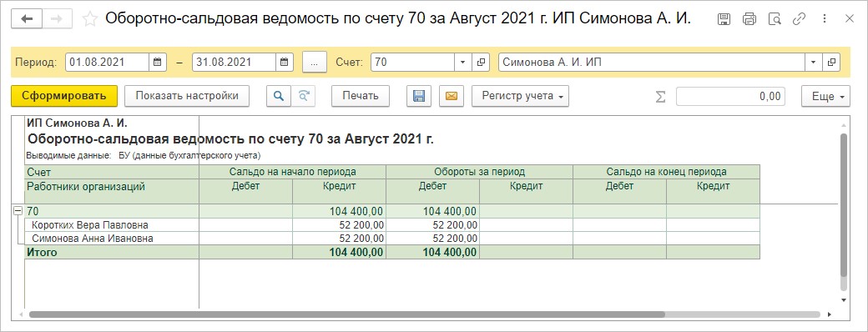Viewport: 868px width, 332px height.
Task: Save report using title bar diskette icon
Action: (x=724, y=19)
